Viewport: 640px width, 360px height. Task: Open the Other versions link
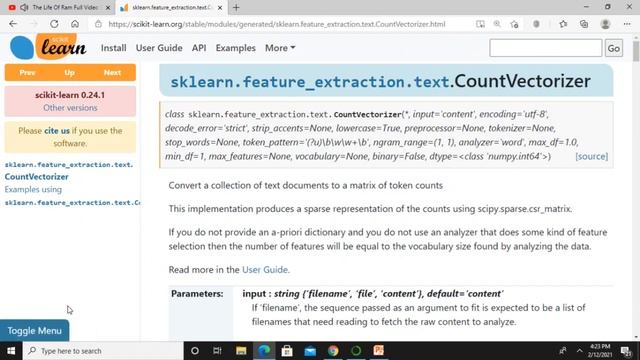(x=70, y=108)
